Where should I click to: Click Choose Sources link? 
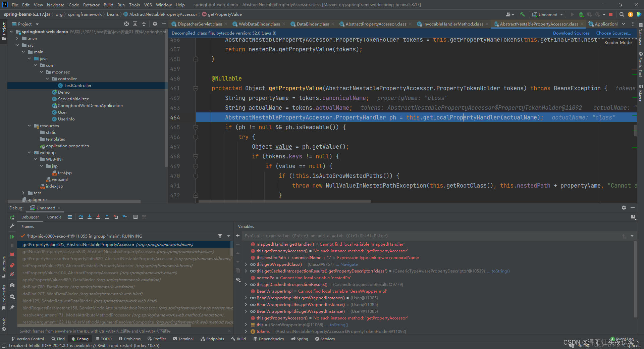click(x=613, y=33)
